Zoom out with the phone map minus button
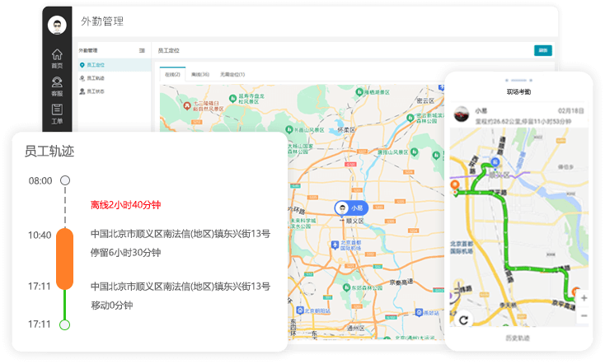Viewport: 605px width, 364px height. coord(584,315)
